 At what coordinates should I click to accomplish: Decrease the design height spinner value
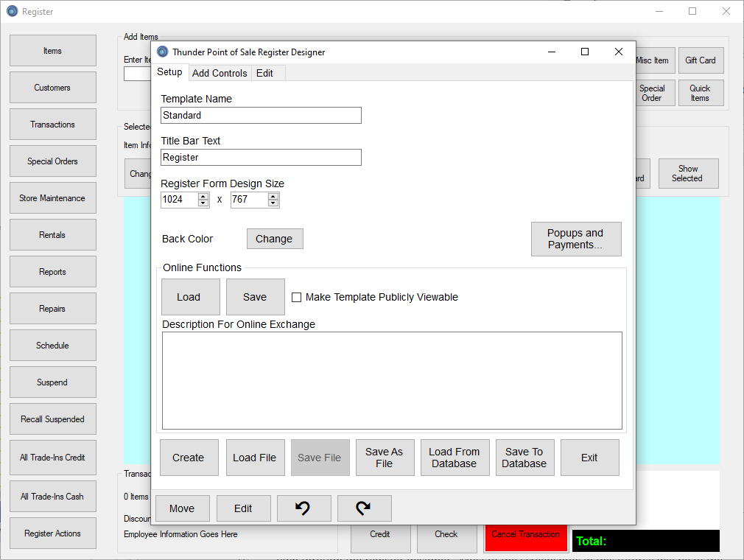(x=273, y=203)
